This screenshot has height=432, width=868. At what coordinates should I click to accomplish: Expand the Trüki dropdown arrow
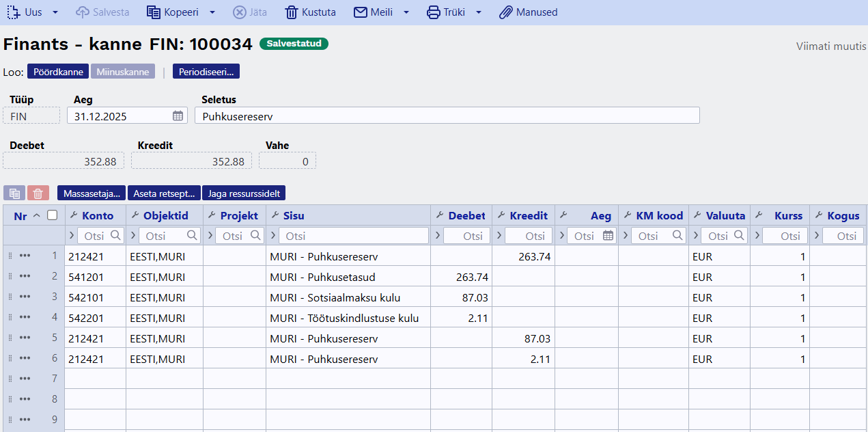[479, 12]
